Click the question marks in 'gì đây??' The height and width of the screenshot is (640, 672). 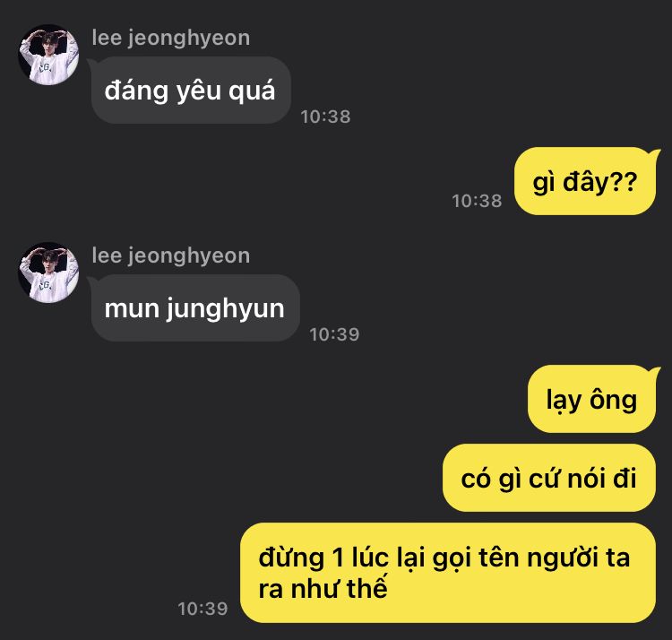click(x=623, y=181)
